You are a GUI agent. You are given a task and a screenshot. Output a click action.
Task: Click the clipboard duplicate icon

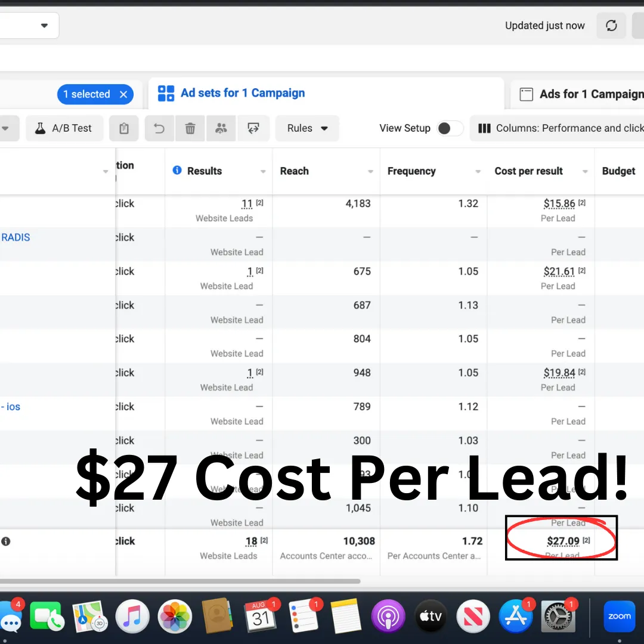[x=124, y=129]
